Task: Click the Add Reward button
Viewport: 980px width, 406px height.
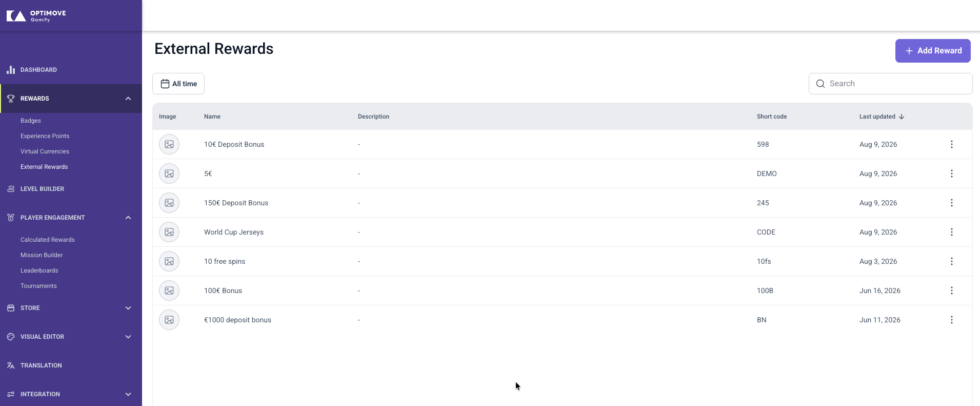Action: (933, 51)
